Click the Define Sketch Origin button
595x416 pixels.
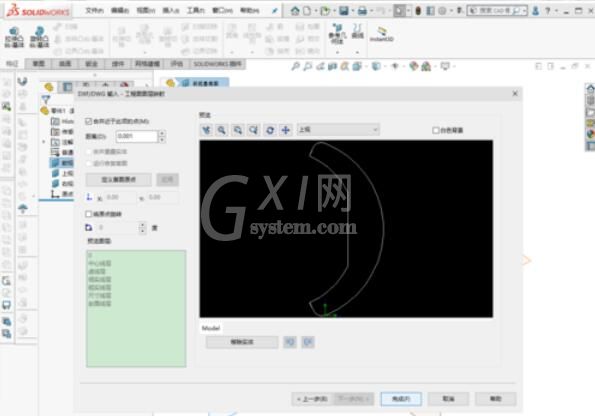coord(119,180)
